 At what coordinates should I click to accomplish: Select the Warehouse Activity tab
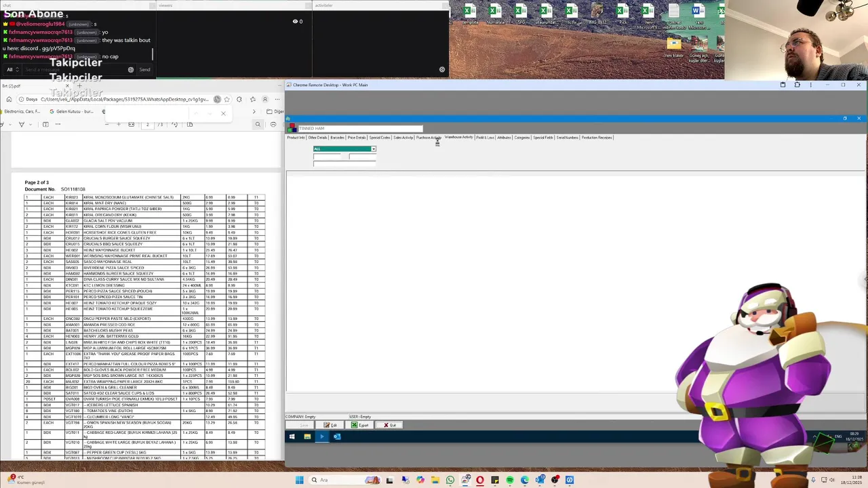click(459, 138)
